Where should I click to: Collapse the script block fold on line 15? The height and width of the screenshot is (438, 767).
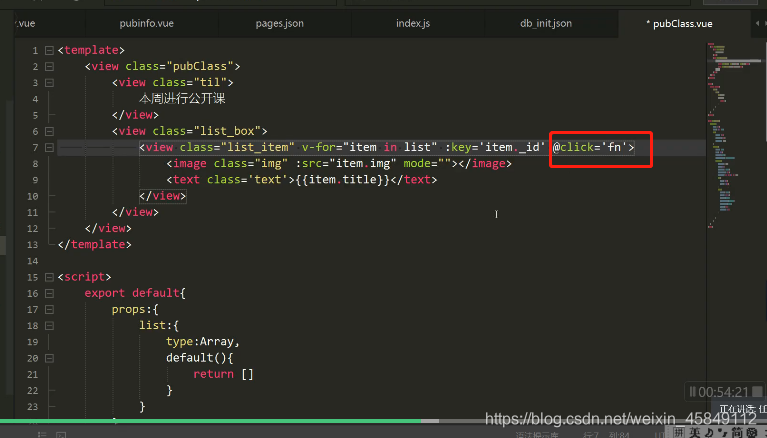[49, 277]
